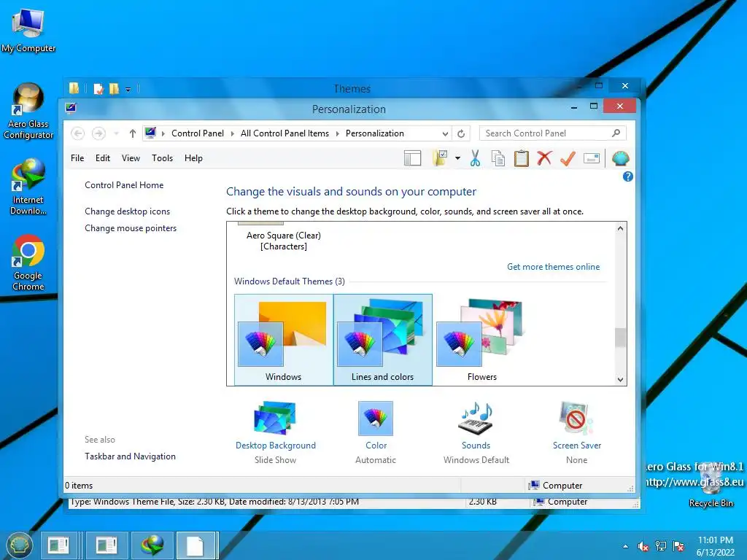The height and width of the screenshot is (560, 747).
Task: Click the muted volume tray icon
Action: pyautogui.click(x=643, y=546)
